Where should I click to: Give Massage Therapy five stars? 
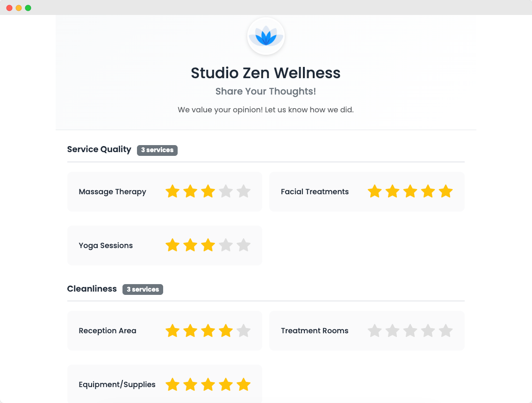click(x=244, y=191)
